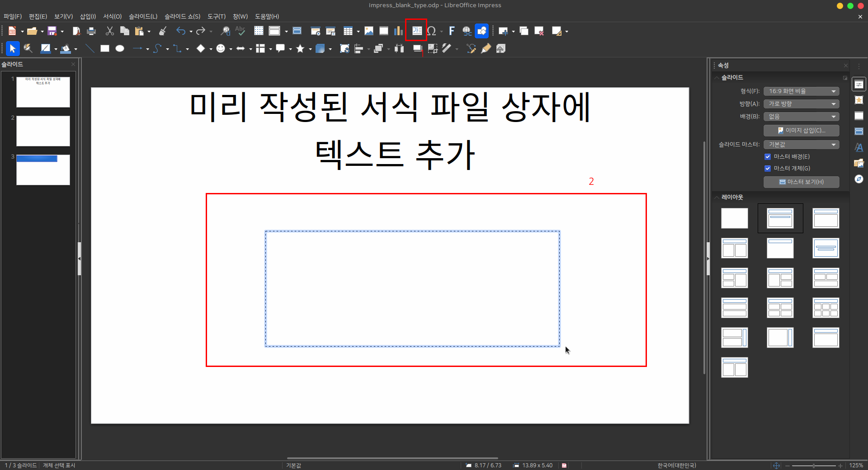Open the 삽입(I) menu
The image size is (868, 470).
click(88, 16)
